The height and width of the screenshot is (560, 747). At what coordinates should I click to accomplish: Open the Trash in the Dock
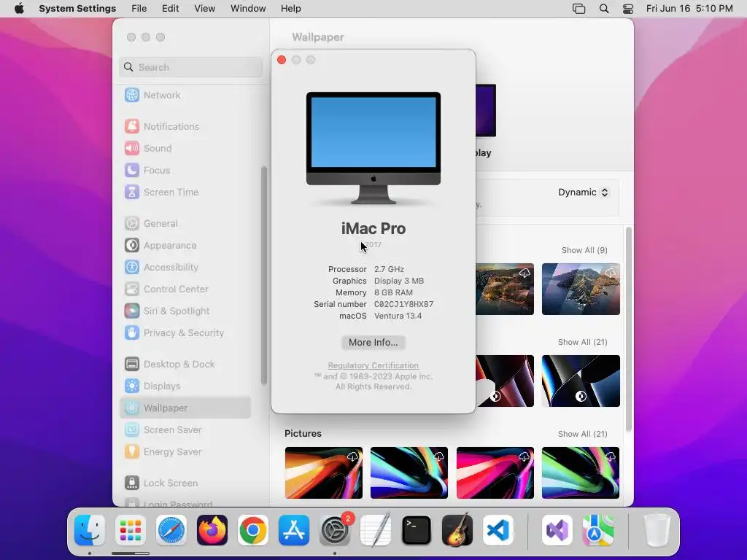point(657,530)
